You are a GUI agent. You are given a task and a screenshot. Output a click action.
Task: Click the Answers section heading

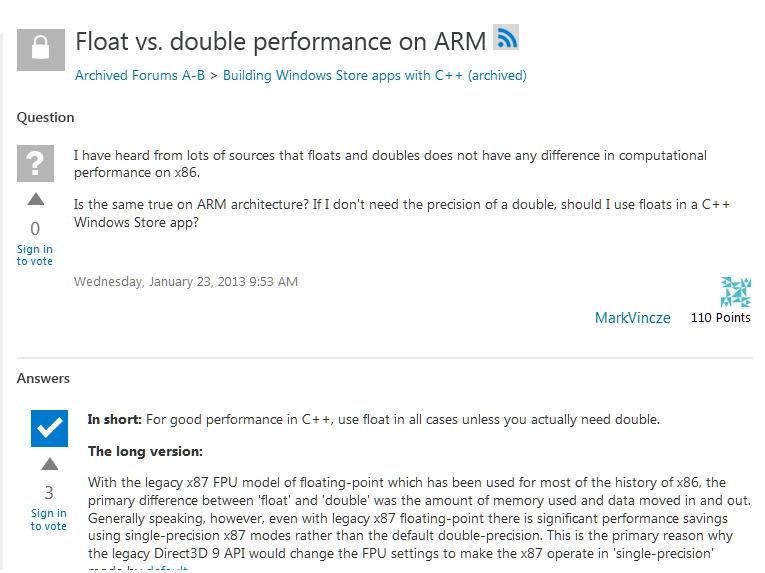click(43, 378)
